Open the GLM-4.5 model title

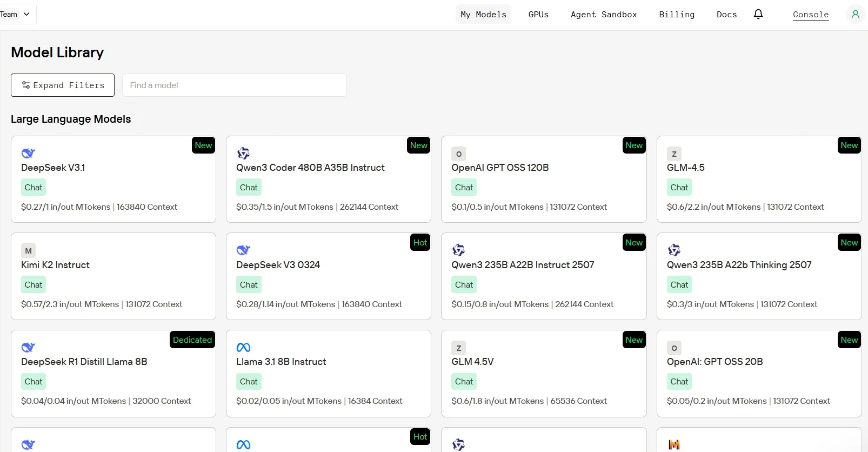(x=685, y=168)
